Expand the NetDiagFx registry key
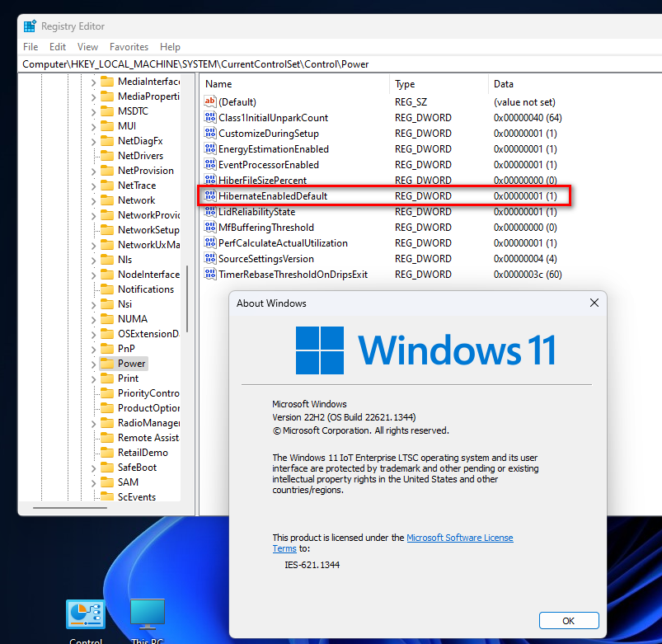662x644 pixels. click(x=93, y=142)
